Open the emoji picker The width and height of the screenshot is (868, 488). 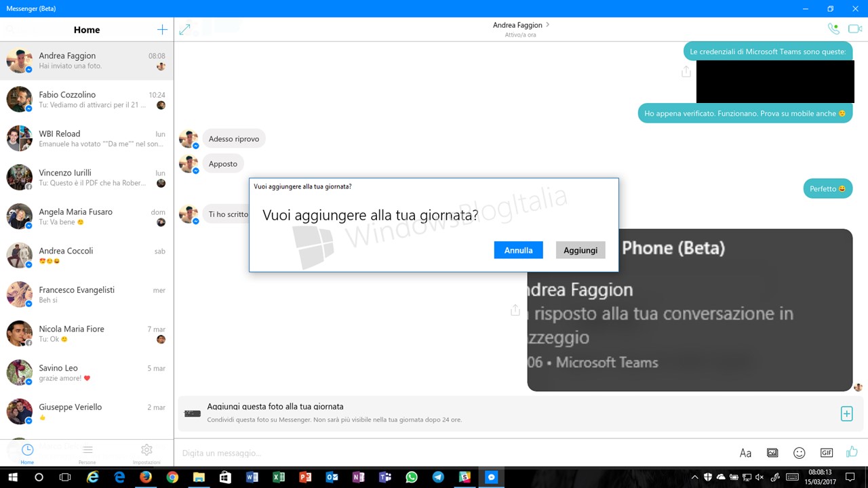[x=800, y=453]
